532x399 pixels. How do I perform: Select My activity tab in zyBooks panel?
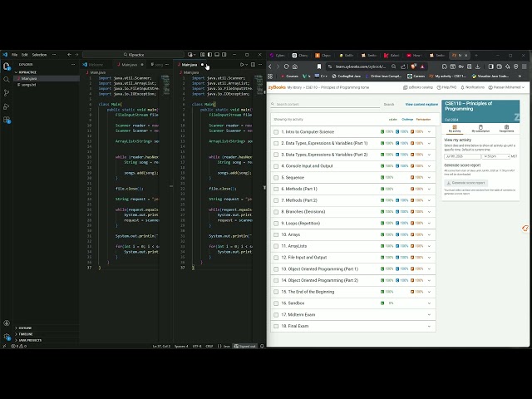pos(455,128)
